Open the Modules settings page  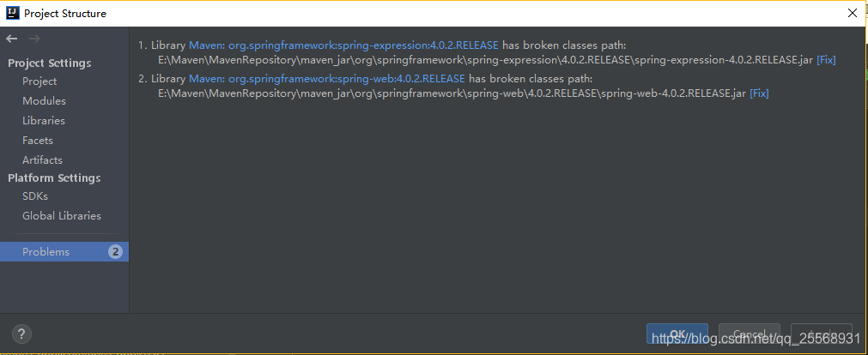(x=44, y=101)
